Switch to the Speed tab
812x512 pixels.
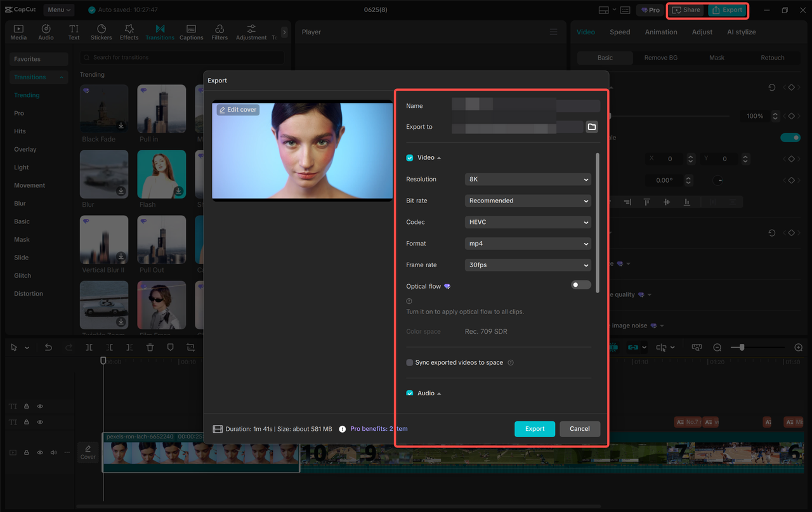click(620, 32)
